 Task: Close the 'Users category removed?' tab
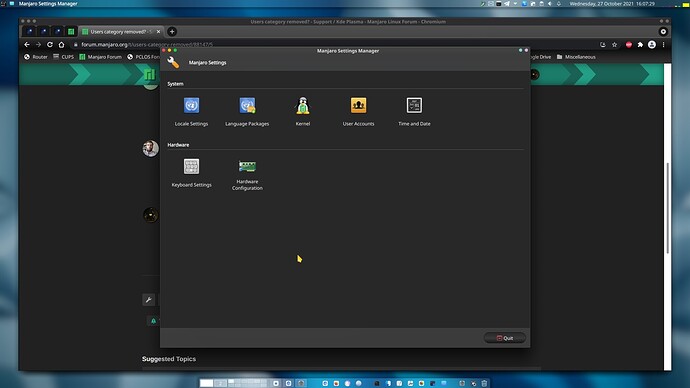click(x=158, y=32)
